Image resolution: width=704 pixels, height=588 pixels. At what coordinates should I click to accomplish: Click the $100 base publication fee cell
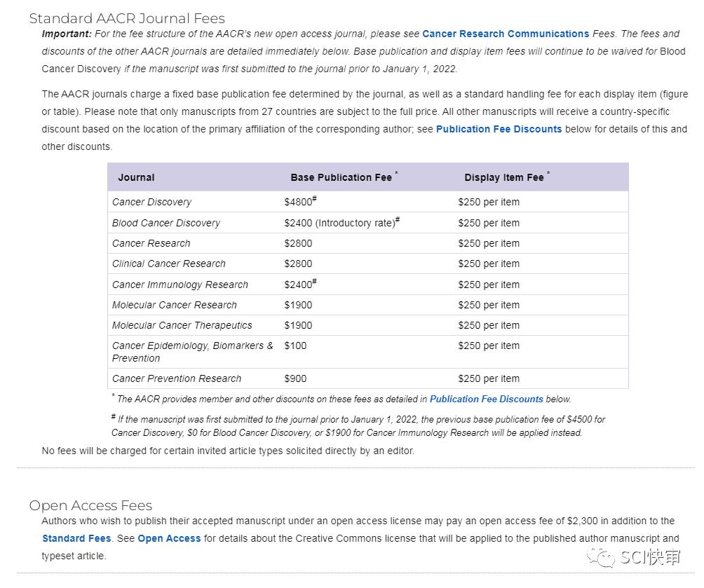tap(295, 346)
